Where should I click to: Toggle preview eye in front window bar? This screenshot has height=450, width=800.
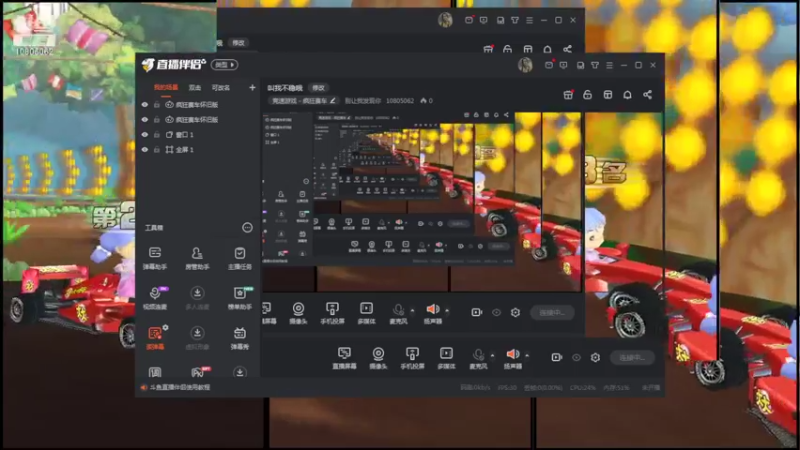coord(576,358)
